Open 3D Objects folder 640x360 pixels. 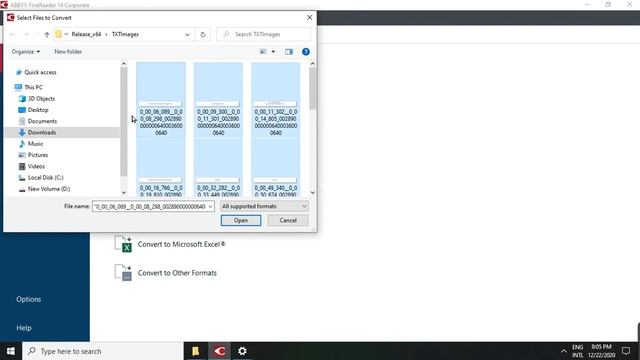pos(41,99)
